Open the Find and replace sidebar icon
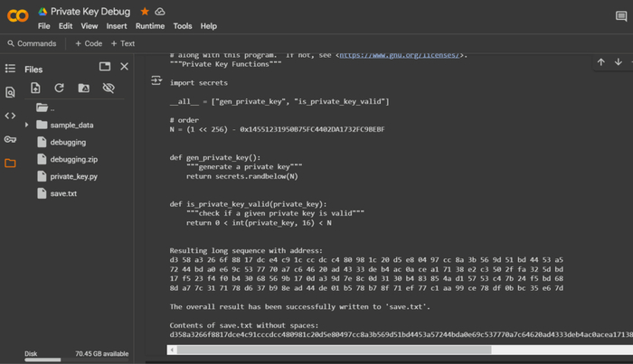This screenshot has width=633, height=364. pos(10,92)
